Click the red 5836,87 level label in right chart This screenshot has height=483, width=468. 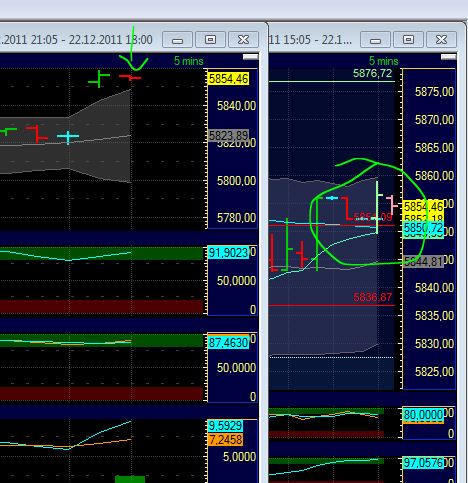[372, 297]
